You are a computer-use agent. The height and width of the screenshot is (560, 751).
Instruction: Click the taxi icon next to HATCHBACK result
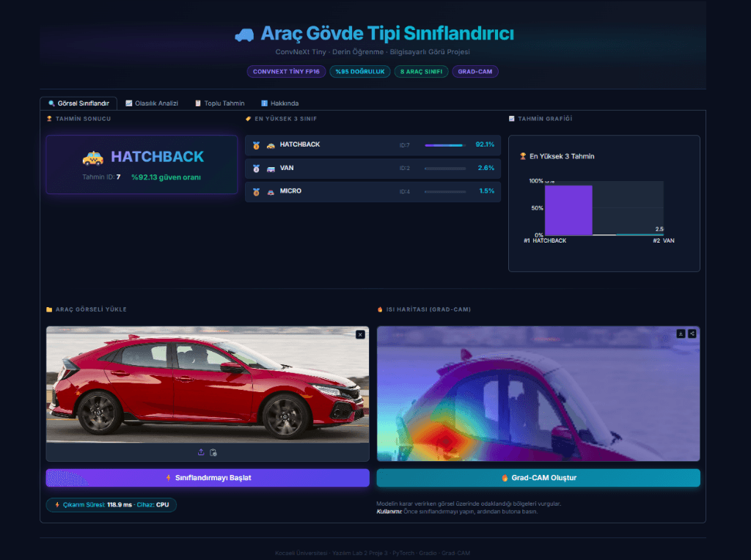93,158
